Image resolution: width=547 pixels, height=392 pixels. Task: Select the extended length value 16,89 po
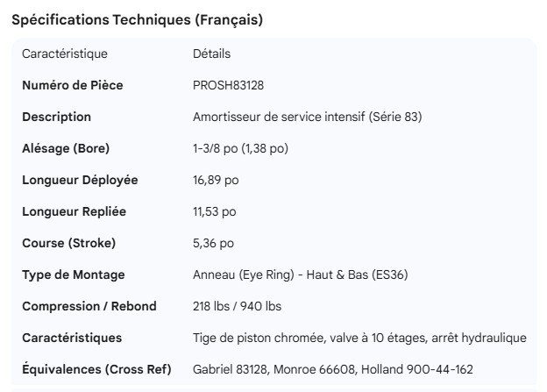tap(216, 181)
